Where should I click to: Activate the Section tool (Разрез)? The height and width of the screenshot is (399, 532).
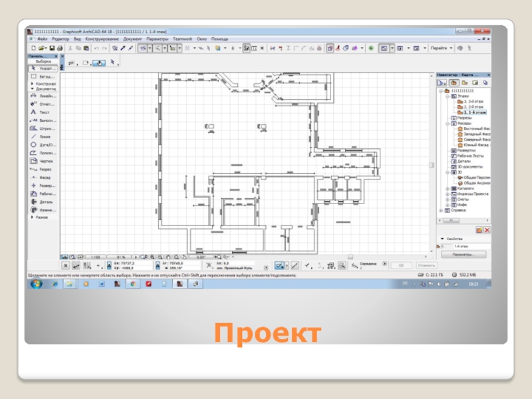click(x=44, y=169)
